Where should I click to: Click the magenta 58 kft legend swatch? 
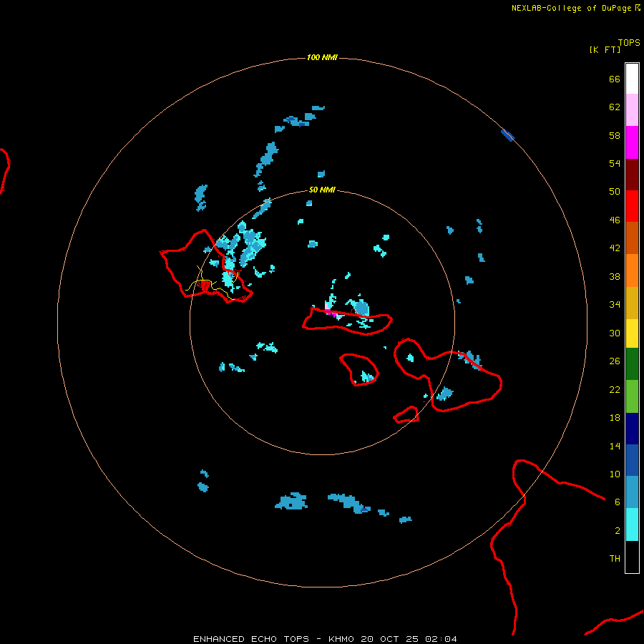(x=632, y=142)
